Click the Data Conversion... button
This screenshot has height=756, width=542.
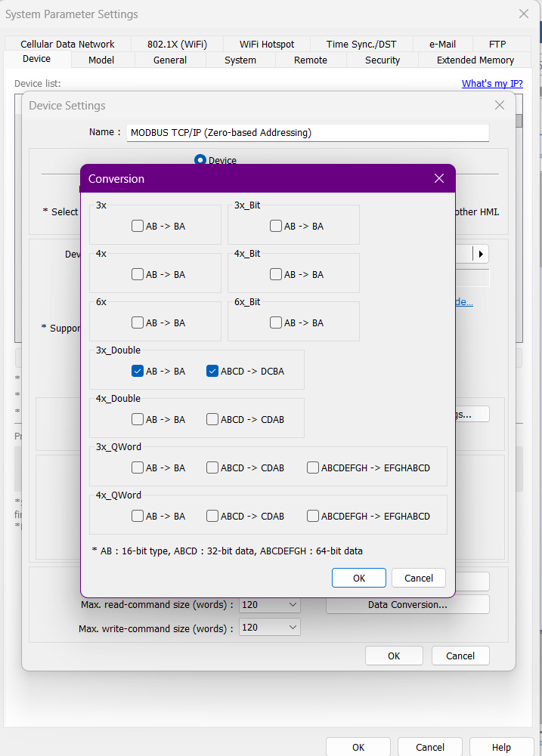coord(407,604)
